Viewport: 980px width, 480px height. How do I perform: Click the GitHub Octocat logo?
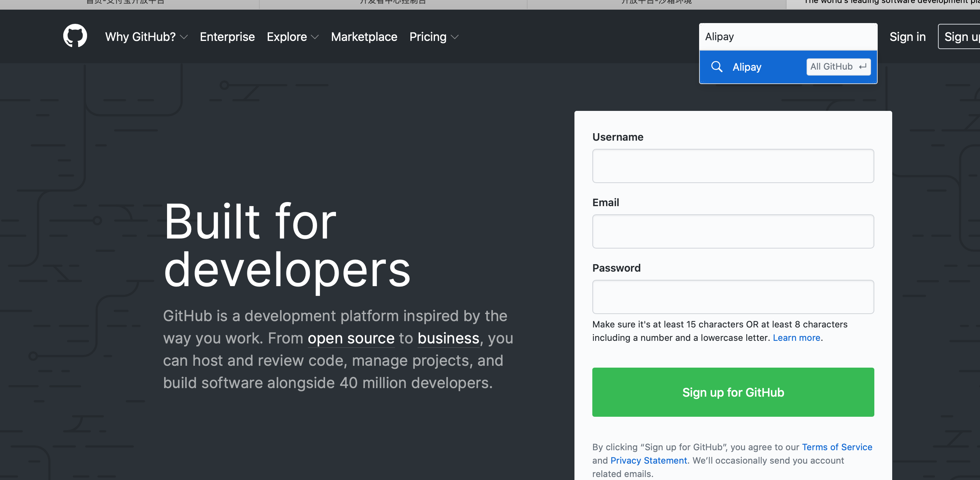[75, 36]
